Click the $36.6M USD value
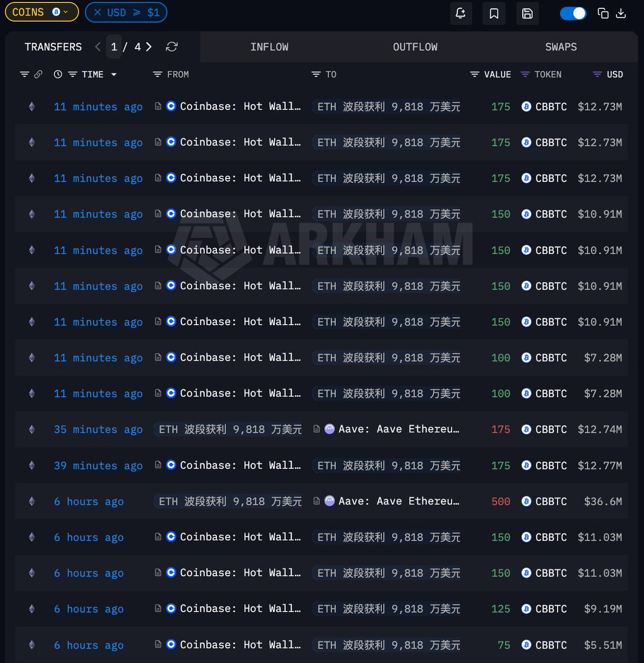 603,502
